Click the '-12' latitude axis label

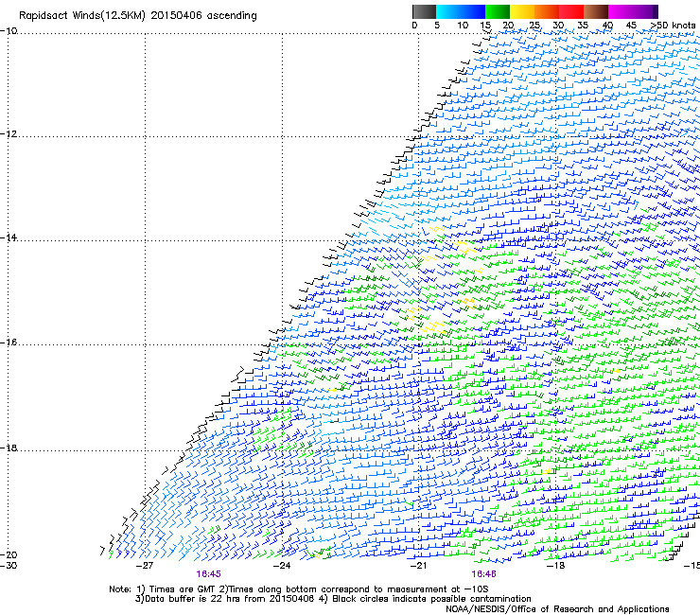[9, 134]
